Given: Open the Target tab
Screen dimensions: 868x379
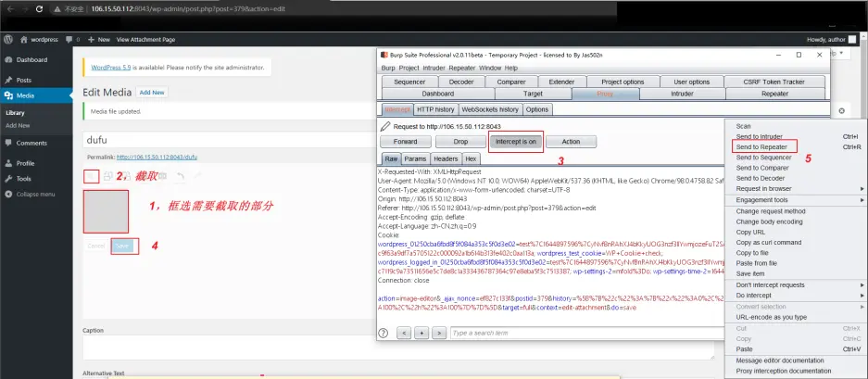Looking at the screenshot, I should [x=533, y=95].
